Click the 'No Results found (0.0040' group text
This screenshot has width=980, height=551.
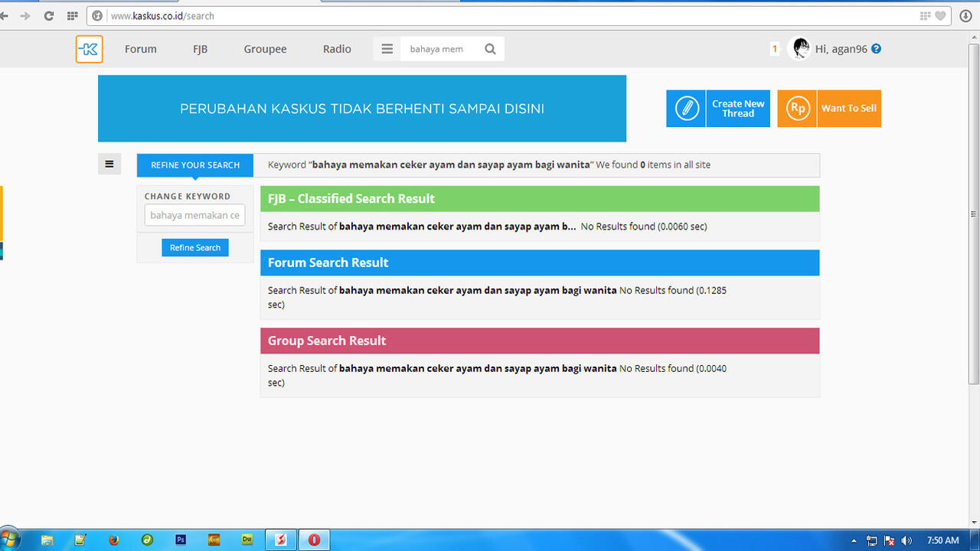tap(673, 369)
